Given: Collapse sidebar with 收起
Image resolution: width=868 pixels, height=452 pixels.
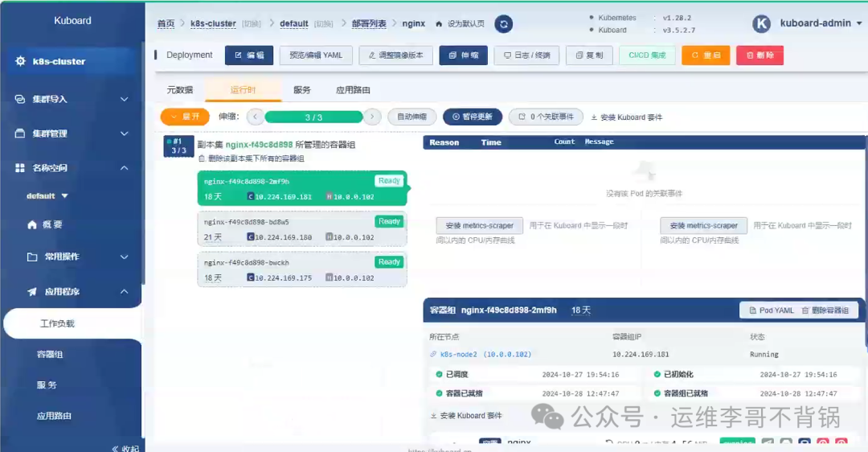Looking at the screenshot, I should (125, 448).
